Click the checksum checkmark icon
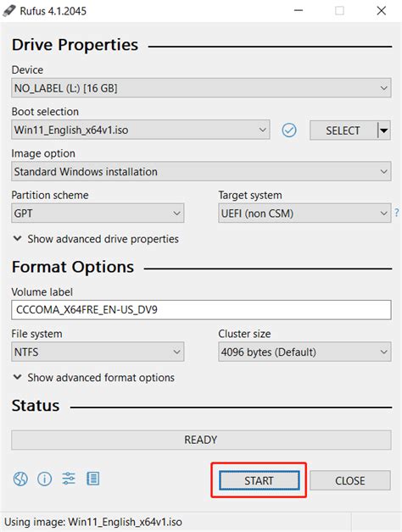Viewport: 402px width, 532px height. point(289,130)
